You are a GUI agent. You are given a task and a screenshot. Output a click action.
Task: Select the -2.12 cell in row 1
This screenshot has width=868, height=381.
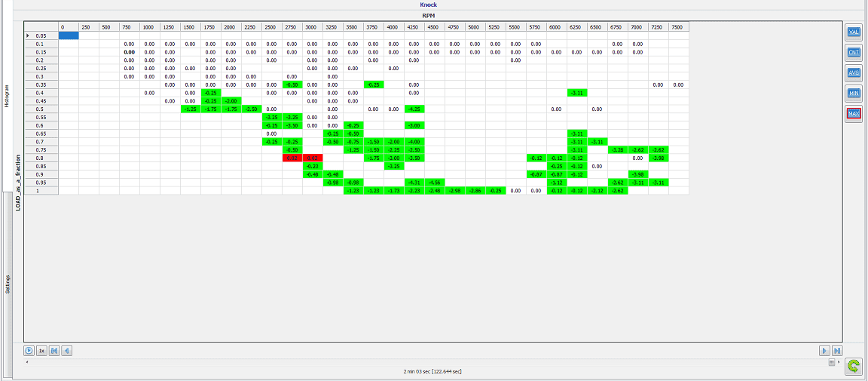pos(598,190)
